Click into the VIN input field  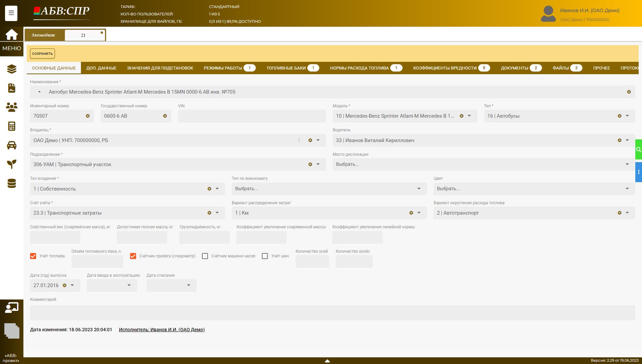point(252,116)
